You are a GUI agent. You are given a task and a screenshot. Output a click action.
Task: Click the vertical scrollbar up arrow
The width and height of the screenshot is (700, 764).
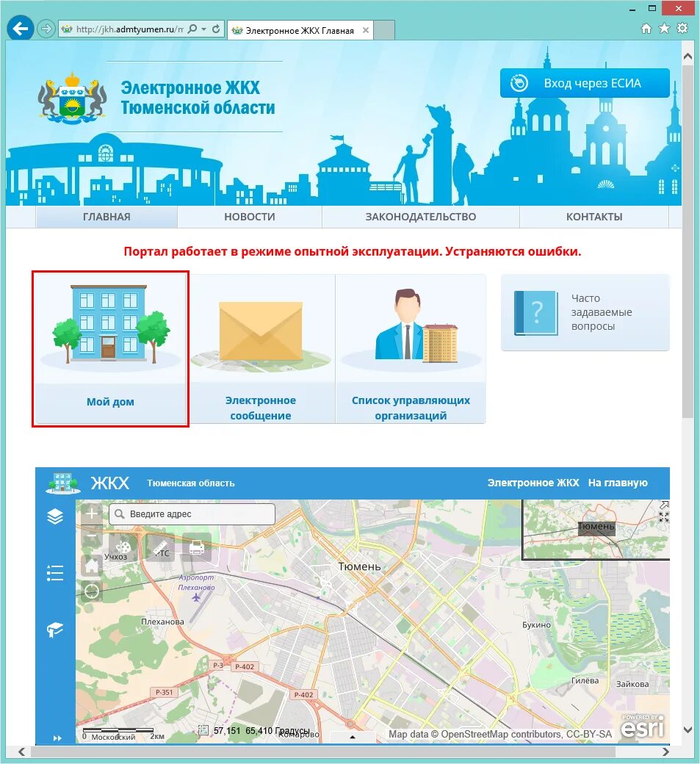pos(688,56)
